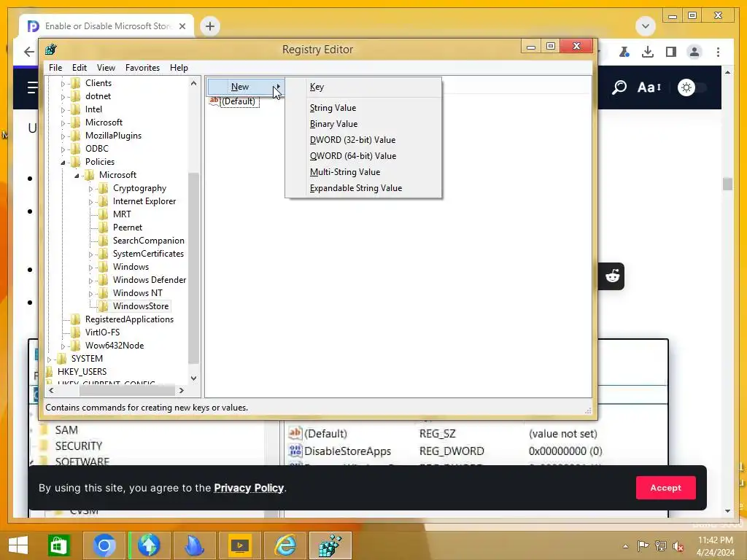Open the browser tab search dropdown

pyautogui.click(x=646, y=26)
